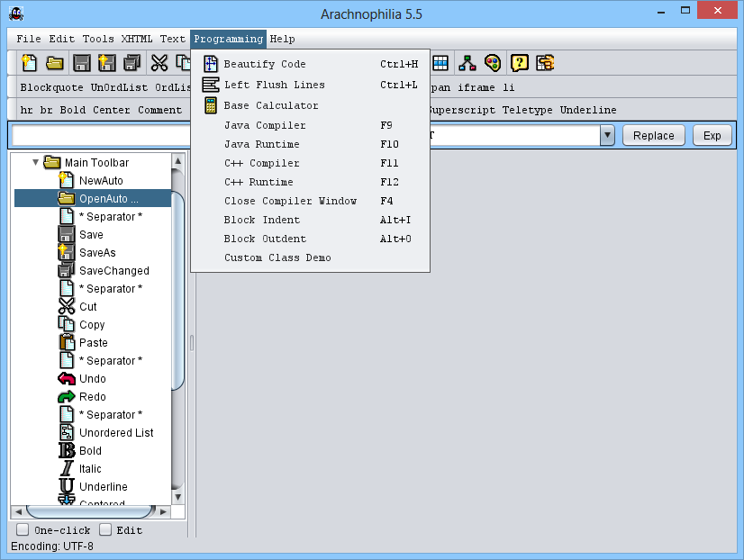Click the New document toolbar icon

coord(30,63)
